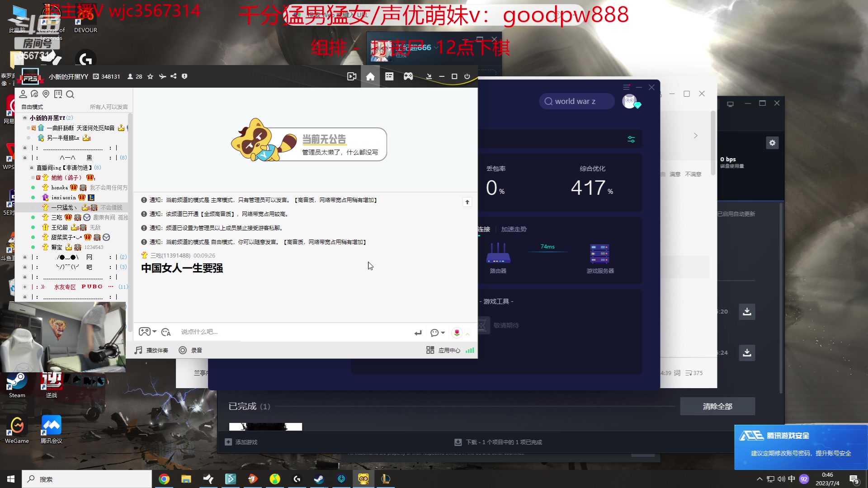Click the world war z search box

tap(577, 101)
